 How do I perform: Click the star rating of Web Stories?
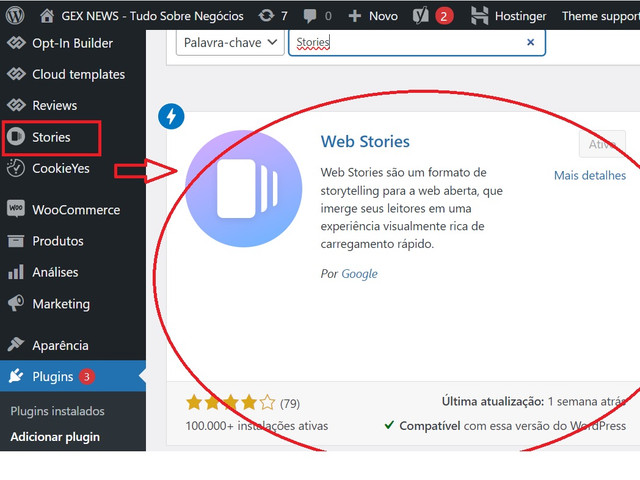[231, 403]
